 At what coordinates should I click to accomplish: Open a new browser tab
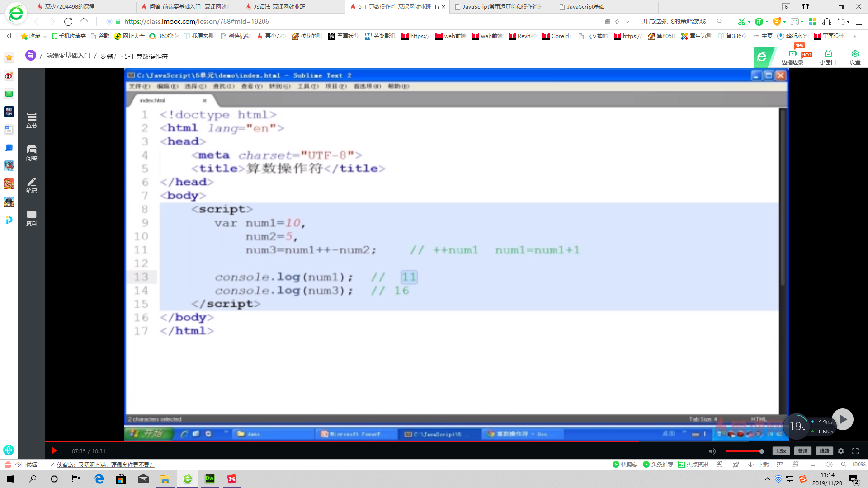coord(666,7)
